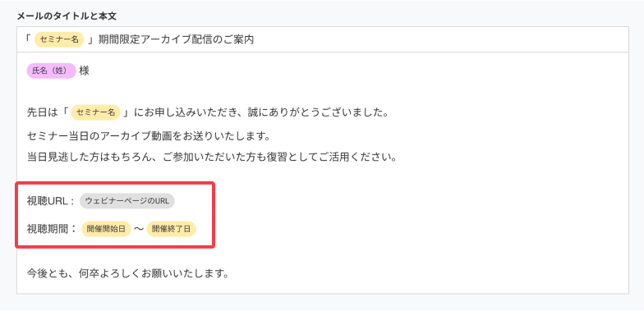Click the 開催開始日 placeholder tag
The width and height of the screenshot is (644, 311).
point(106,229)
